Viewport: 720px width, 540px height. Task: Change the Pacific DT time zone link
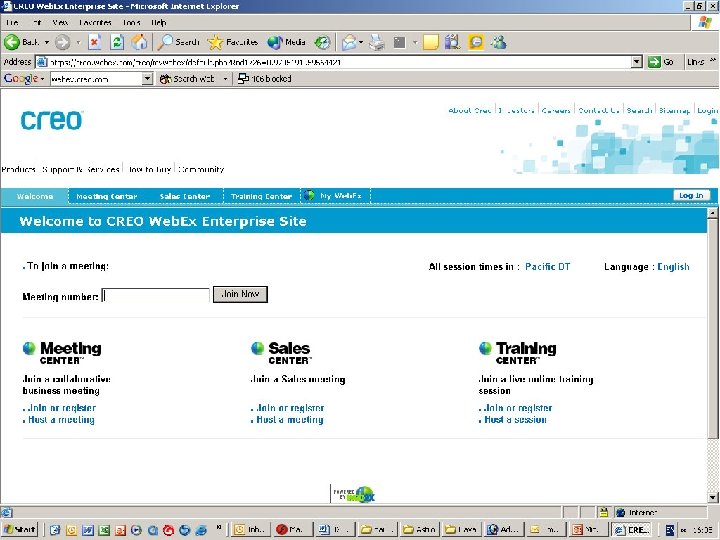pyautogui.click(x=547, y=267)
